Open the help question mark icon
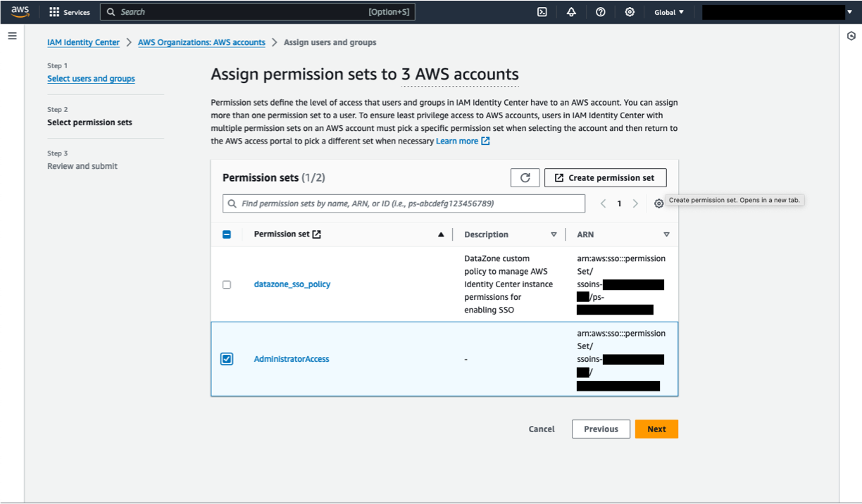This screenshot has width=862, height=504. pos(601,12)
